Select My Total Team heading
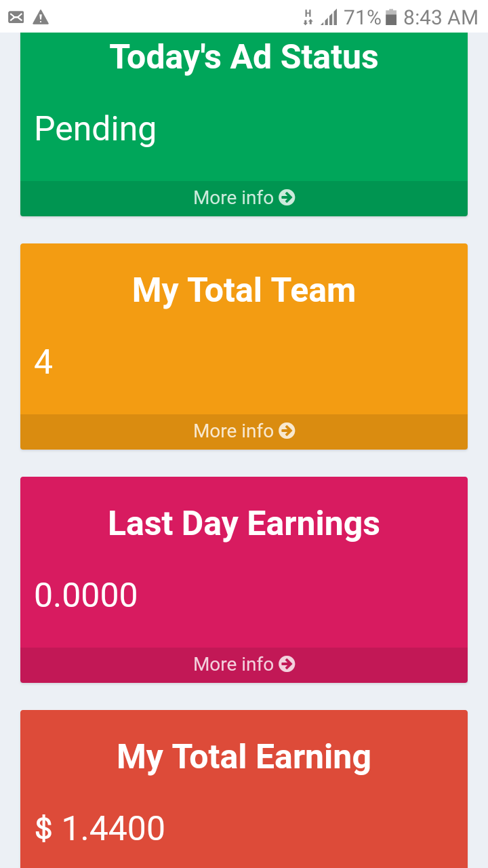This screenshot has height=868, width=488. click(244, 291)
